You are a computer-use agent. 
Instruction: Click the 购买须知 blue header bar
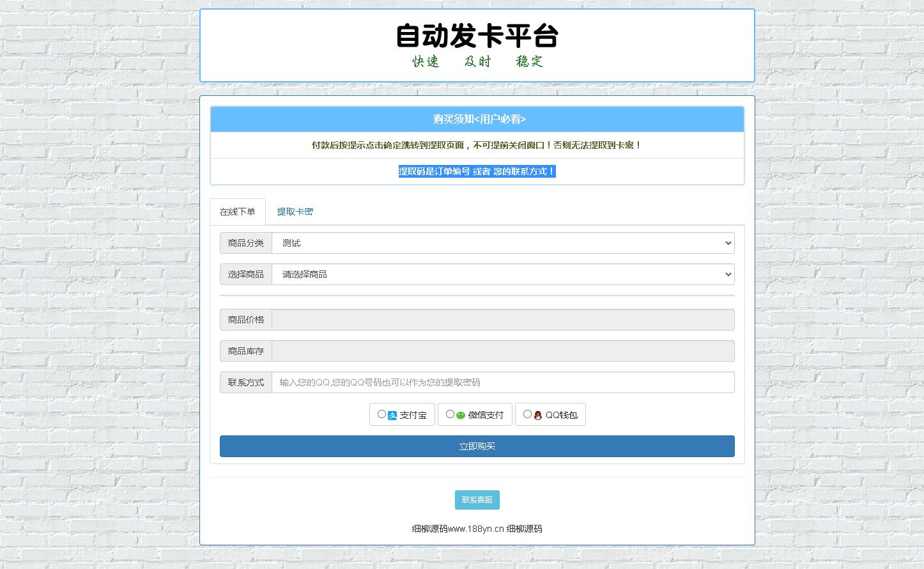tap(477, 119)
